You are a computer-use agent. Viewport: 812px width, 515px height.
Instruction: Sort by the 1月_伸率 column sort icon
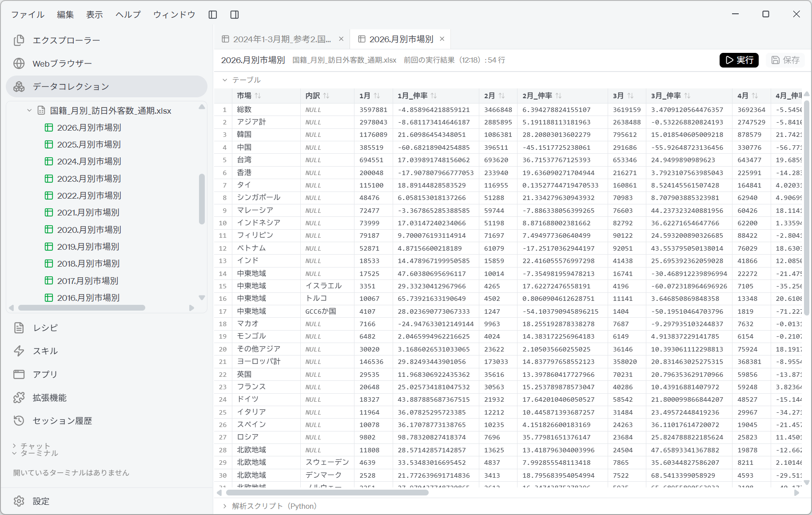click(434, 96)
